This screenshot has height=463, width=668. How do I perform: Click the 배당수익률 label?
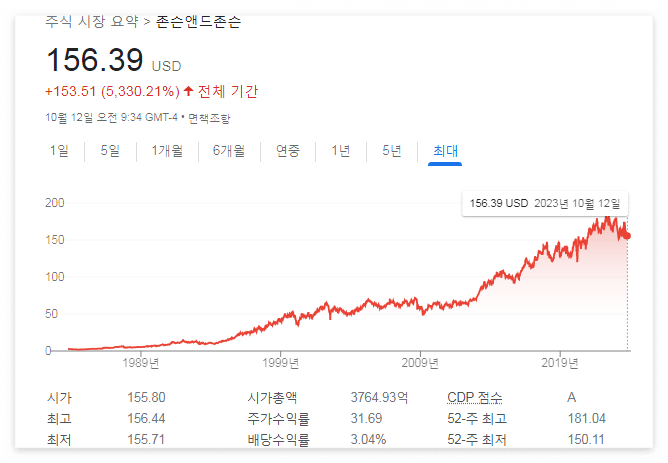tap(278, 439)
